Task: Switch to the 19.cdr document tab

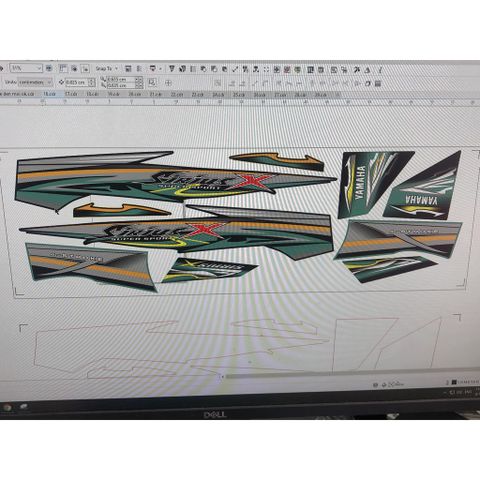Action: 113,94
